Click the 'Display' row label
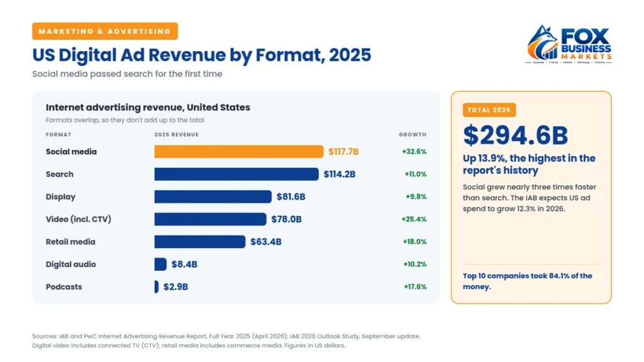 click(x=60, y=197)
